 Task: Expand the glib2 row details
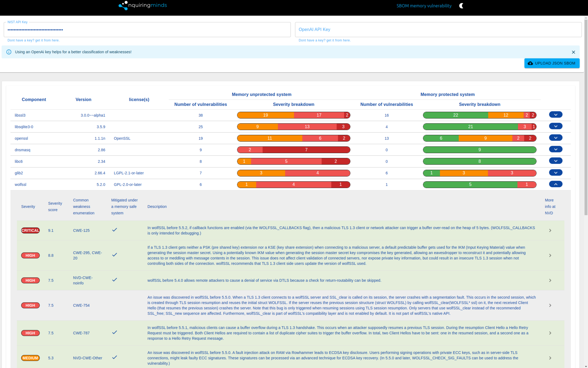point(556,173)
